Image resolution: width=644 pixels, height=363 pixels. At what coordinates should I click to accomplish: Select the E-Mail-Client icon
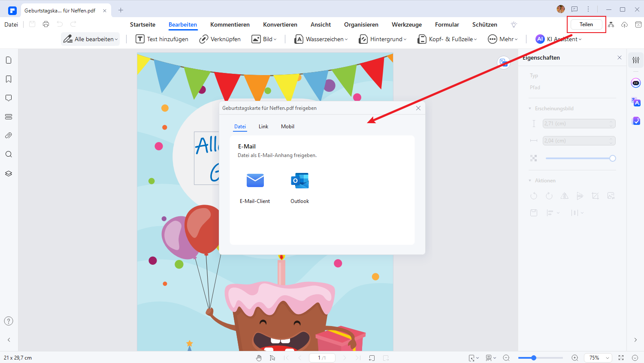point(255,180)
